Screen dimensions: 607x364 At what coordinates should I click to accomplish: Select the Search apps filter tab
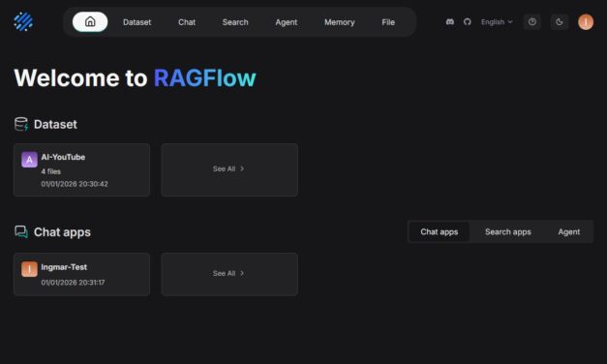508,232
